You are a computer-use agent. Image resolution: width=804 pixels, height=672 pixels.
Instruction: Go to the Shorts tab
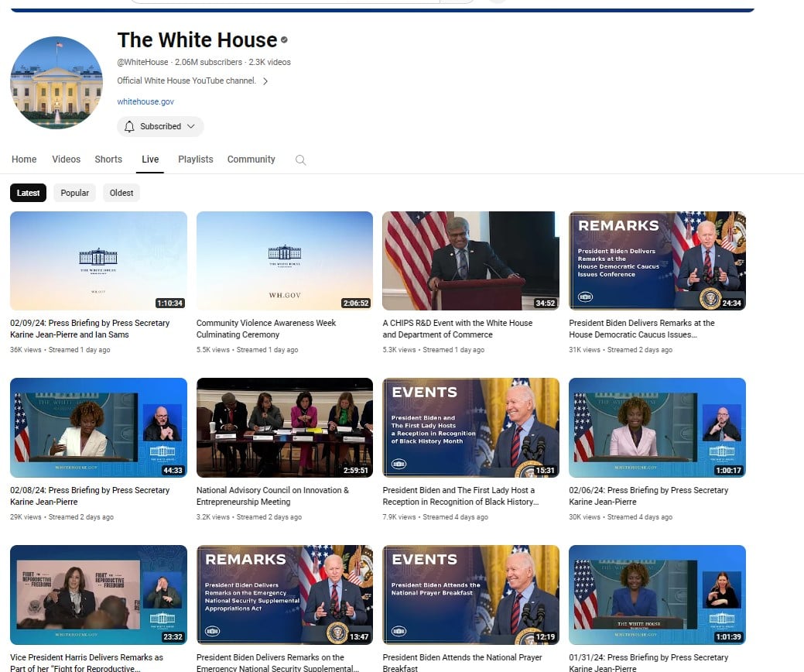(x=108, y=159)
